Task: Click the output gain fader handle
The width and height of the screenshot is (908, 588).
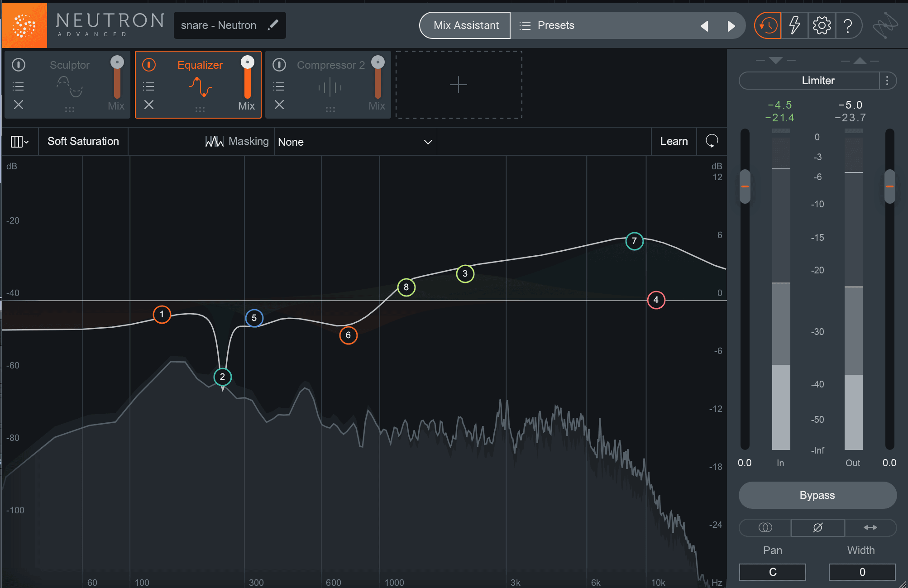Action: click(890, 186)
